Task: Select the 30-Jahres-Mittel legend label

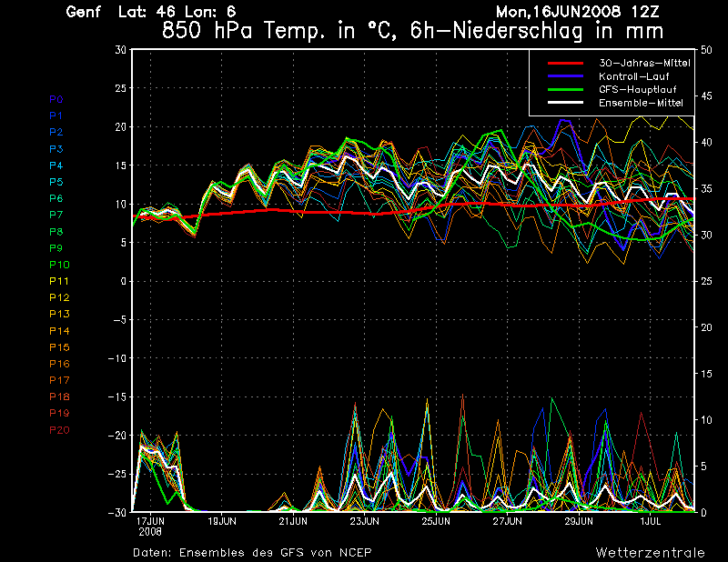Action: pyautogui.click(x=643, y=63)
